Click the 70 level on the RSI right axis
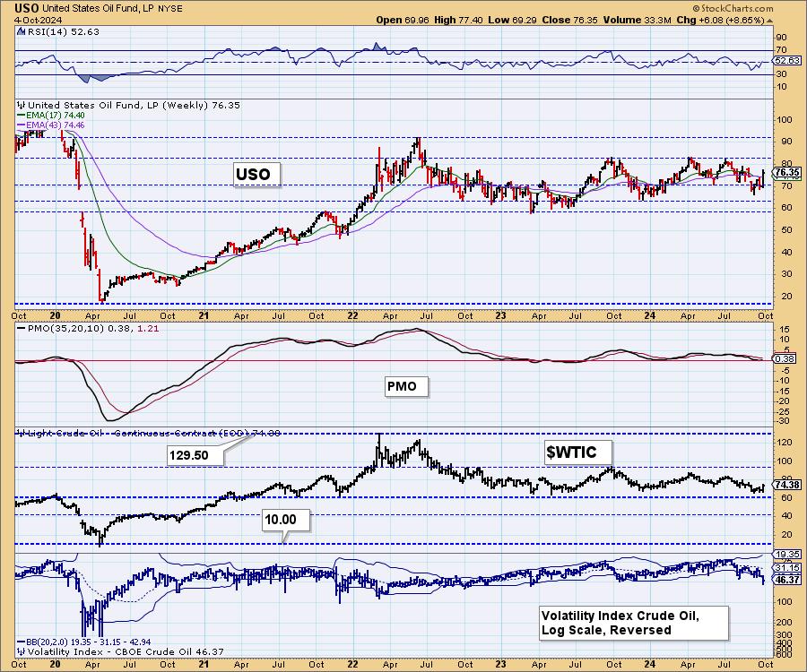 click(x=781, y=50)
